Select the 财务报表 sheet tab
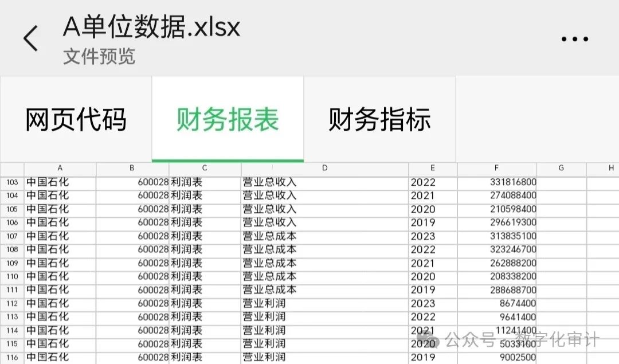 (228, 119)
